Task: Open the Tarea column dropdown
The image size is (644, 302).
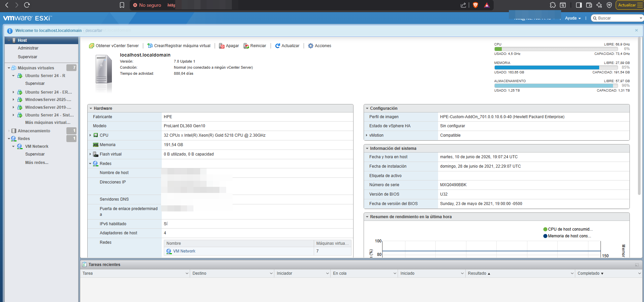Action: pos(187,273)
